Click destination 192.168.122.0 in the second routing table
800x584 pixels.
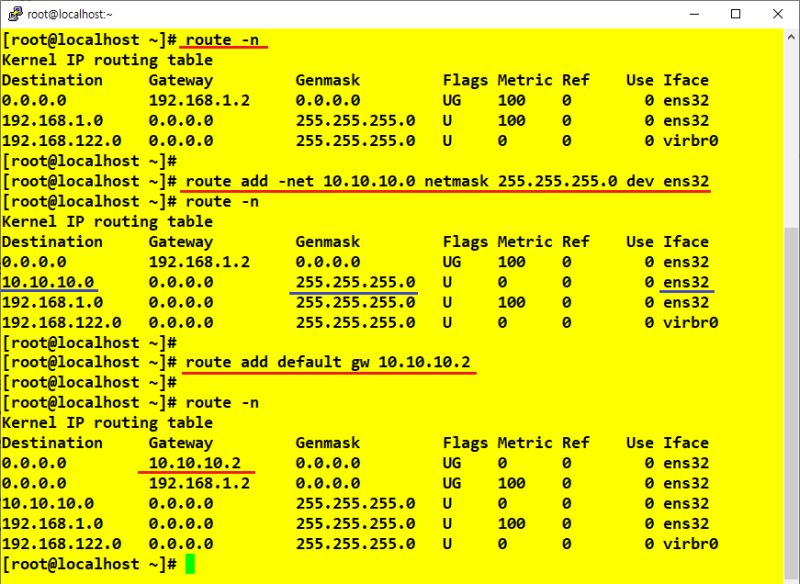62,323
